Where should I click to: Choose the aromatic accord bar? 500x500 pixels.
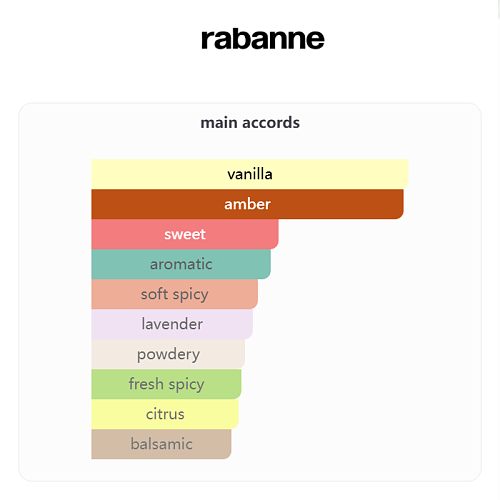point(181,264)
